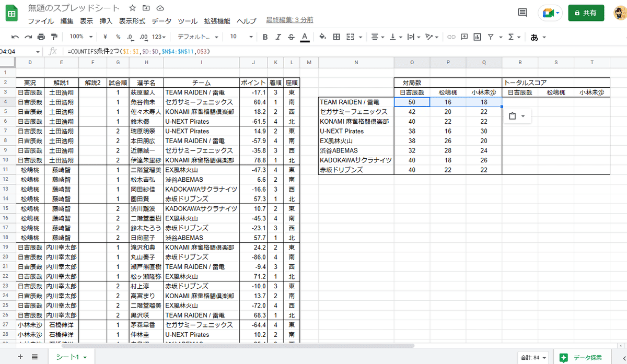Open comment history icon

522,13
